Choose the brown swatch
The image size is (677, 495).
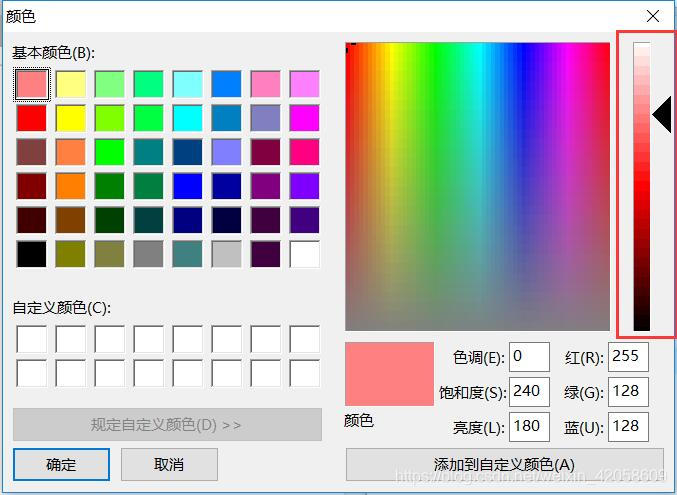pyautogui.click(x=70, y=220)
